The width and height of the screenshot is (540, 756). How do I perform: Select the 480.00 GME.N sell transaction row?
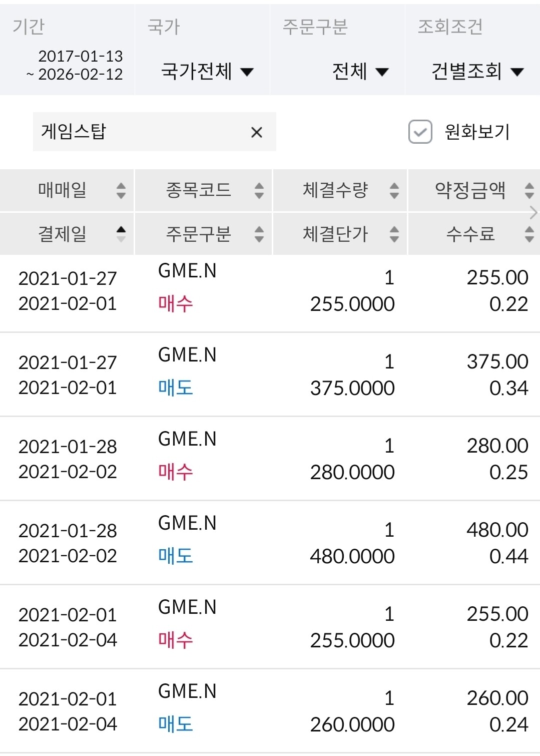click(x=270, y=543)
